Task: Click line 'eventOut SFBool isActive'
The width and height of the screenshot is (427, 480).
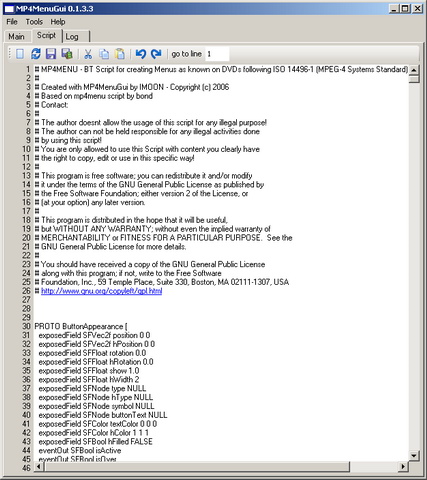Action: 80,450
